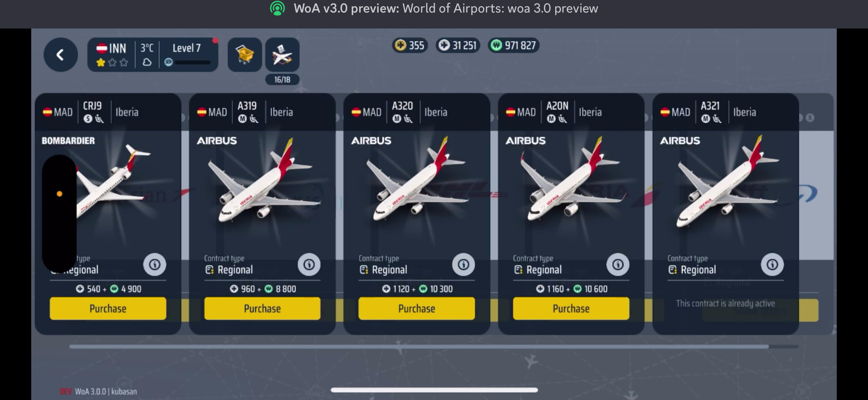Click the horizontal scrollbar under contract cards
Screen dimensions: 868x400
[x=434, y=346]
